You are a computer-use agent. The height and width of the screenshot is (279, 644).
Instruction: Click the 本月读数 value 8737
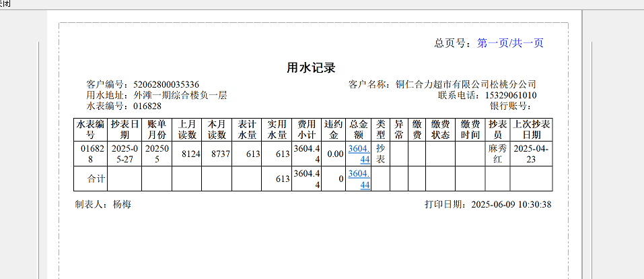pos(221,154)
